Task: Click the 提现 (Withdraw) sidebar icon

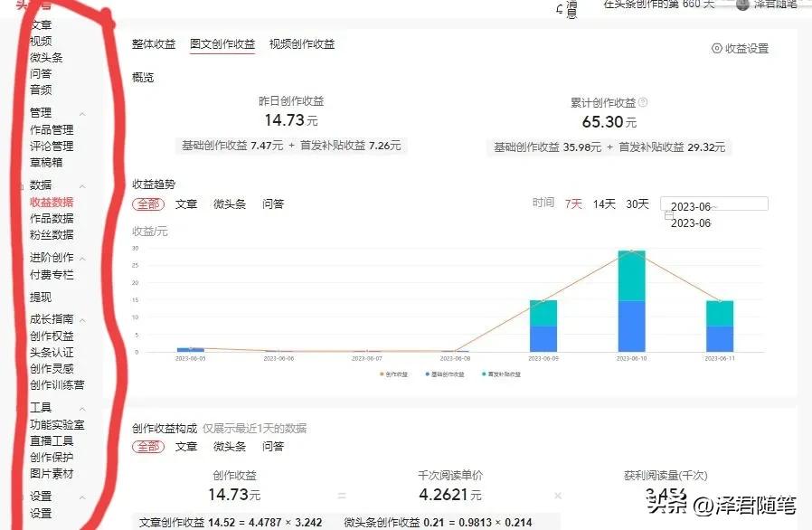Action: pyautogui.click(x=40, y=298)
